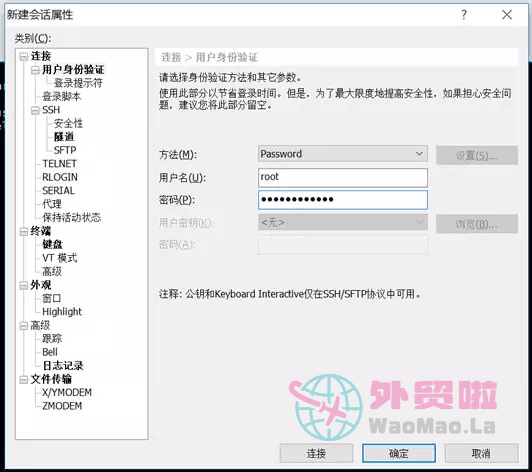The width and height of the screenshot is (532, 472).
Task: Open the RLOGIN category
Action: click(60, 177)
